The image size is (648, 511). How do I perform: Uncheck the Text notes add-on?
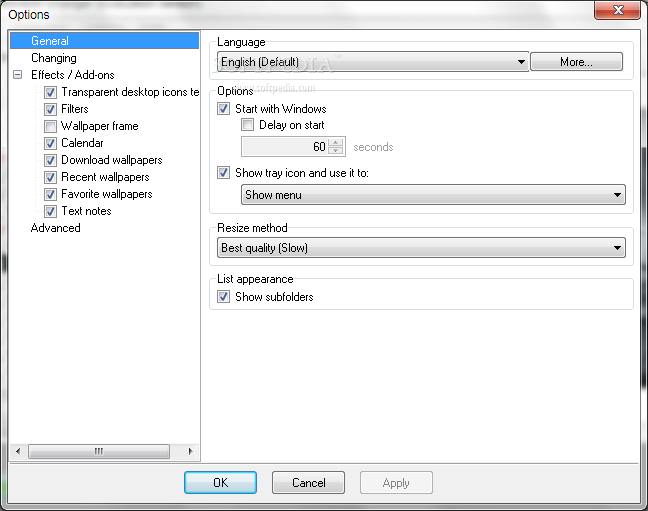(50, 211)
